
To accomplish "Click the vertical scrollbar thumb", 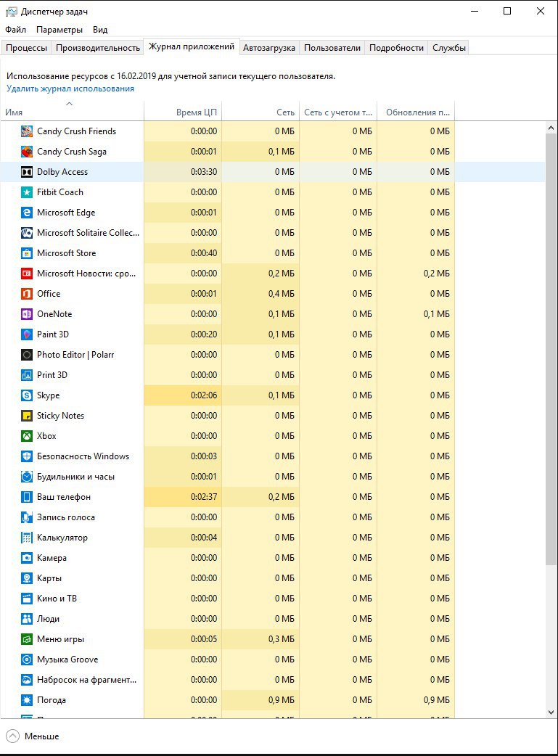I will [x=551, y=349].
